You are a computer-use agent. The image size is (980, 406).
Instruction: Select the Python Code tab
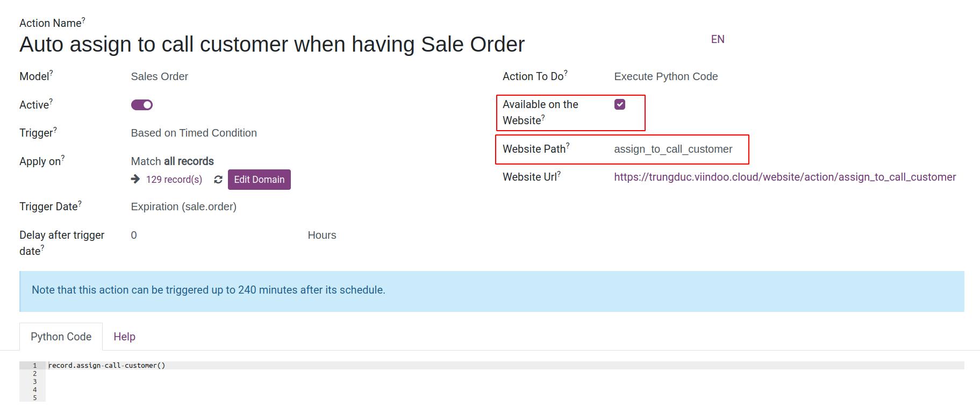(x=61, y=337)
